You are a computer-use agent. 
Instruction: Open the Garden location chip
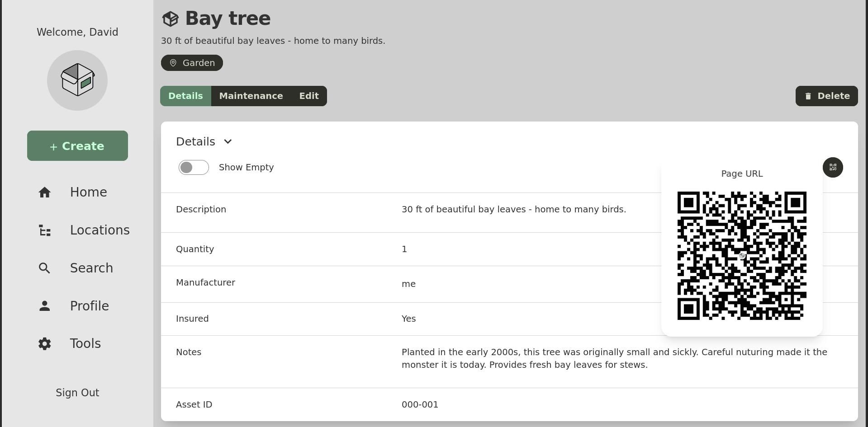pos(192,63)
